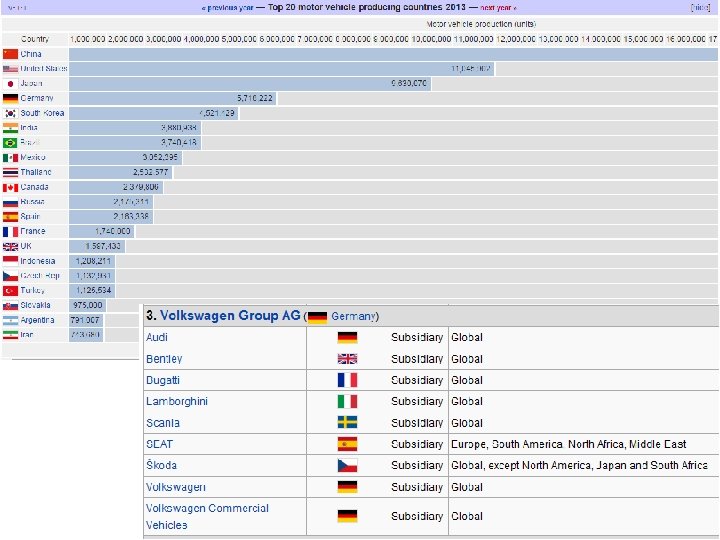Image resolution: width=720 pixels, height=540 pixels.
Task: Click the Germany flag in the production chart
Action: click(x=10, y=98)
